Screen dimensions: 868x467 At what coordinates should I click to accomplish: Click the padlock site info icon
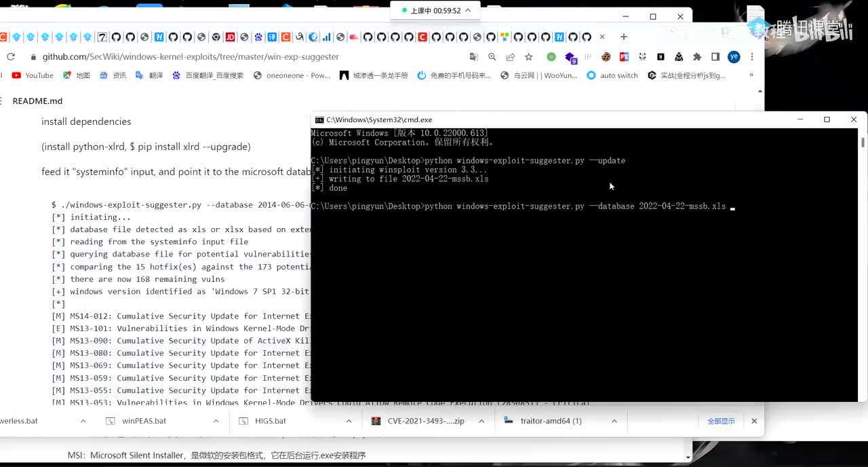[x=33, y=57]
